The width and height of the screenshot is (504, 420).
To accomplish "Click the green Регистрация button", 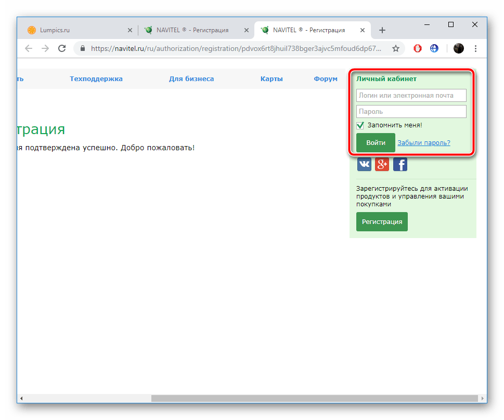I will click(x=382, y=221).
